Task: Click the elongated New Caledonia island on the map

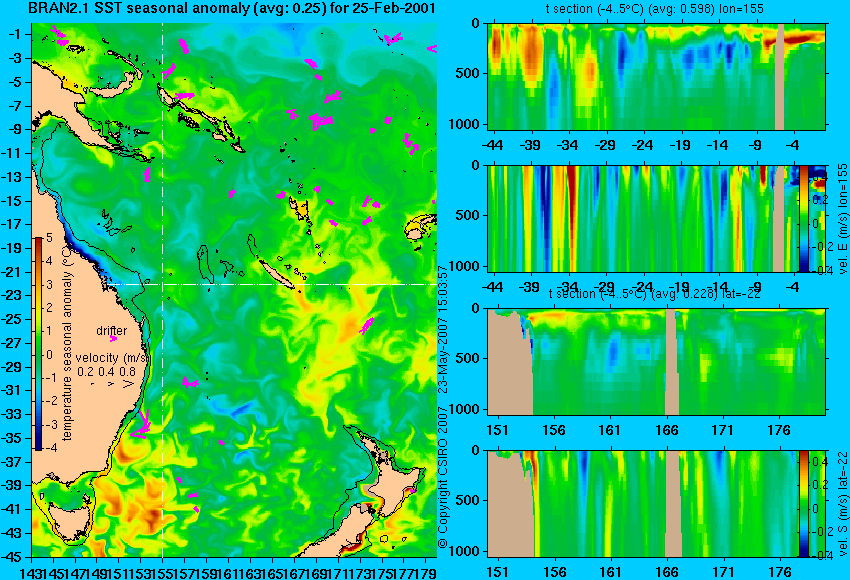Action: [276, 274]
